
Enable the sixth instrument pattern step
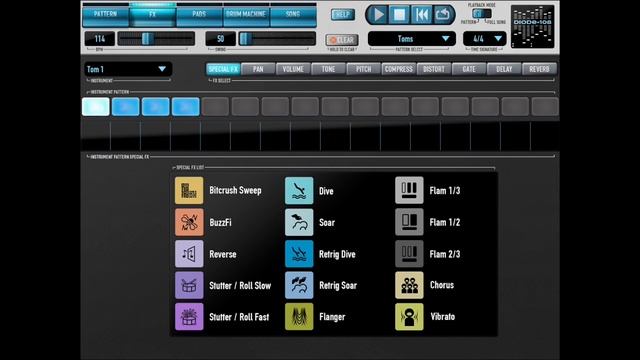tap(245, 107)
